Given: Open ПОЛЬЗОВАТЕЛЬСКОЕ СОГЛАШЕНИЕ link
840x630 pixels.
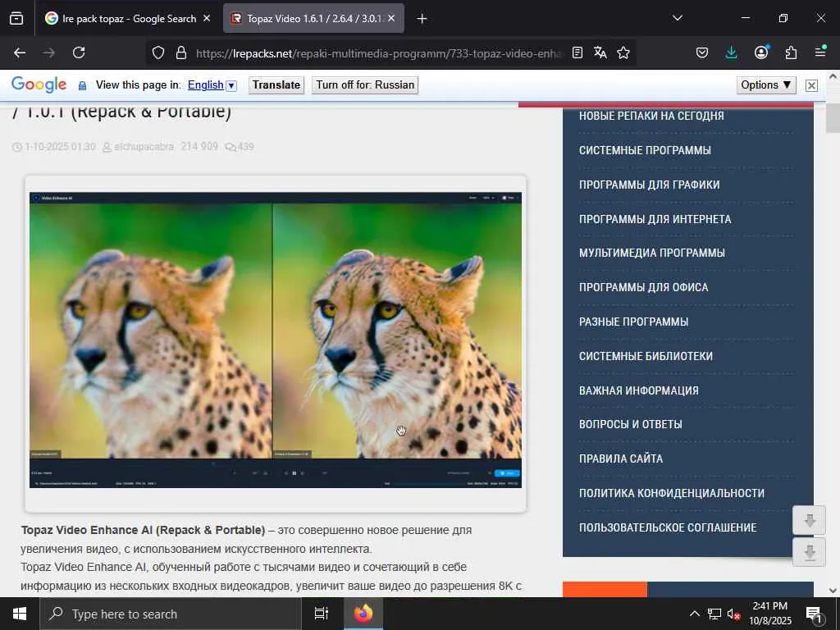Looking at the screenshot, I should pyautogui.click(x=668, y=527).
